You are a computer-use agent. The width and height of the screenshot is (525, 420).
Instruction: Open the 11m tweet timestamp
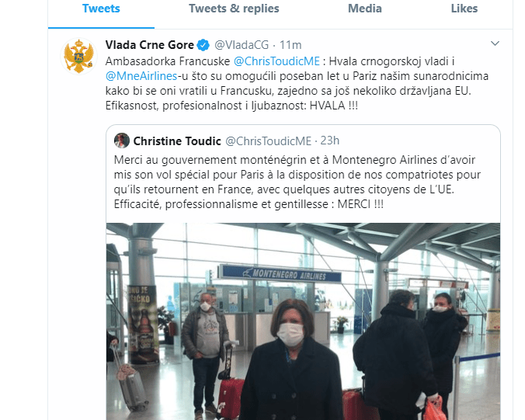click(290, 45)
